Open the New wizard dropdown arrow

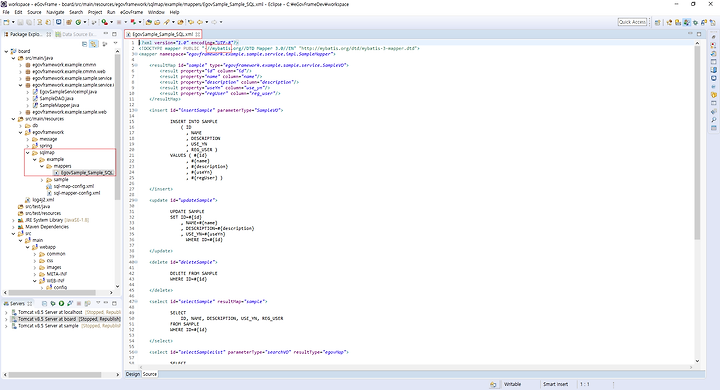pos(13,22)
